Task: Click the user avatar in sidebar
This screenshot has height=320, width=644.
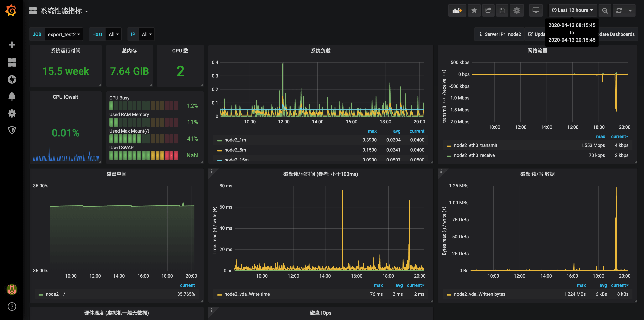Action: 12,290
